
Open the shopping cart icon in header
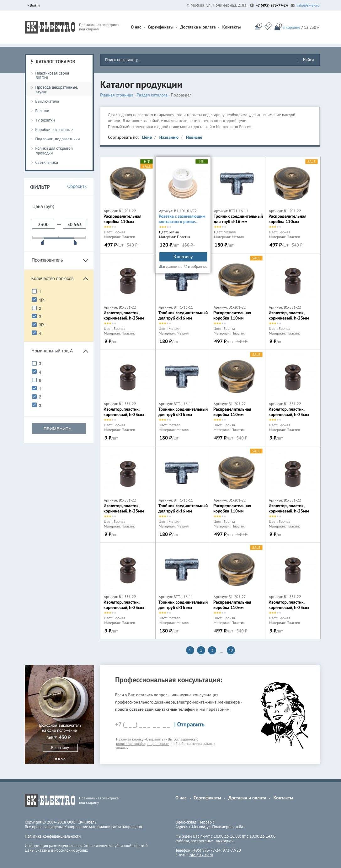tap(277, 27)
